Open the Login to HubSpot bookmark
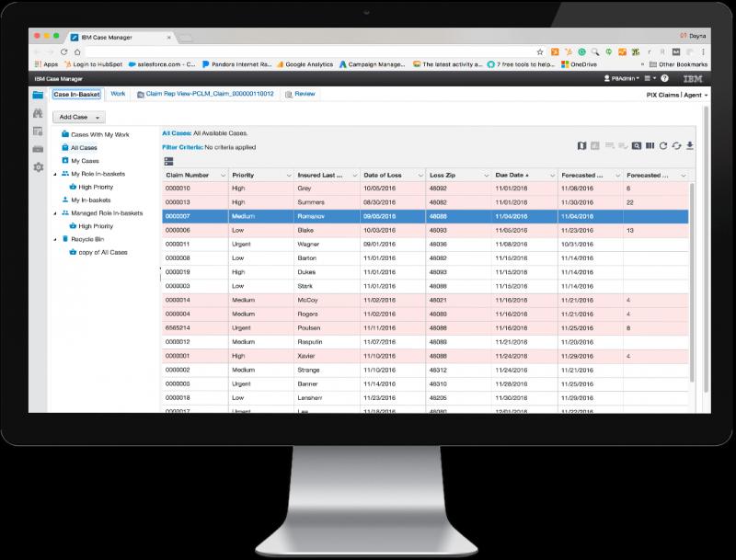The image size is (736, 560). (94, 64)
